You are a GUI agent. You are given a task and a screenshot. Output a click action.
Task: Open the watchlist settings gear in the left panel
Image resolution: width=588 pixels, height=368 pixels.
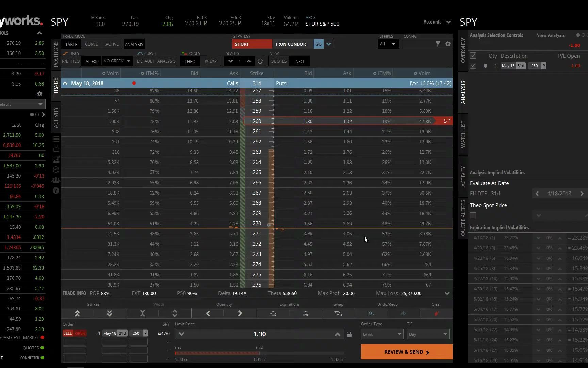[x=39, y=94]
